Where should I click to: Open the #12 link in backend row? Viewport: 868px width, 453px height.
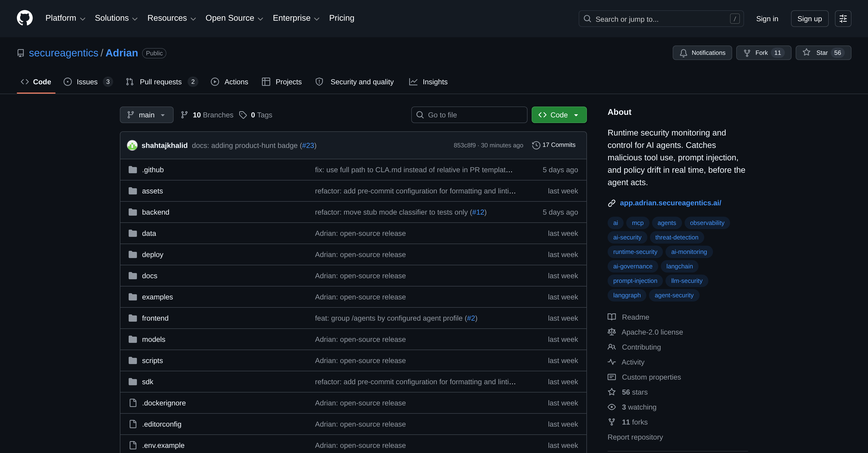point(478,212)
